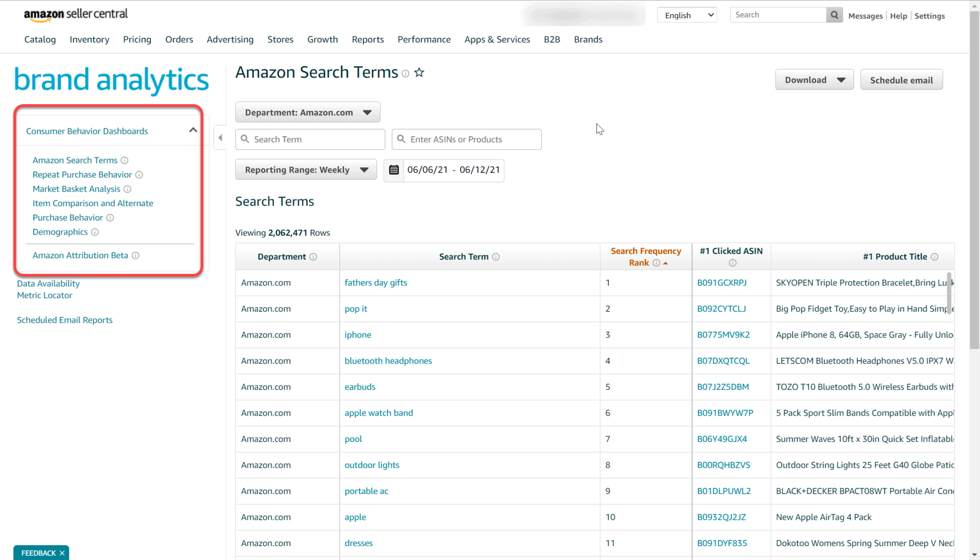
Task: Click info icon in Department column header
Action: (313, 257)
